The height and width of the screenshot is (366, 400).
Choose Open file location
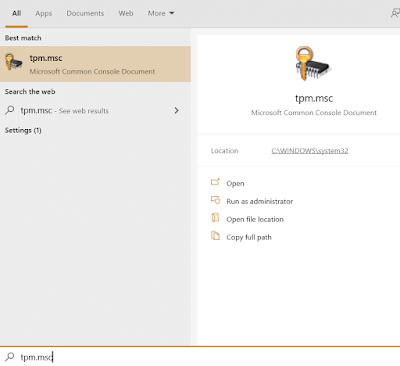pos(255,219)
